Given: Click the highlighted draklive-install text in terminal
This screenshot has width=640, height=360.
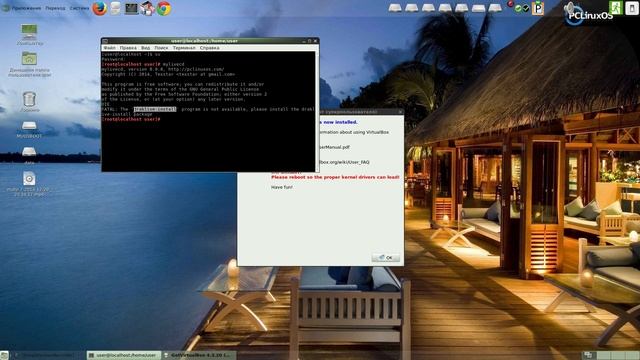Looking at the screenshot, I should click(155, 109).
